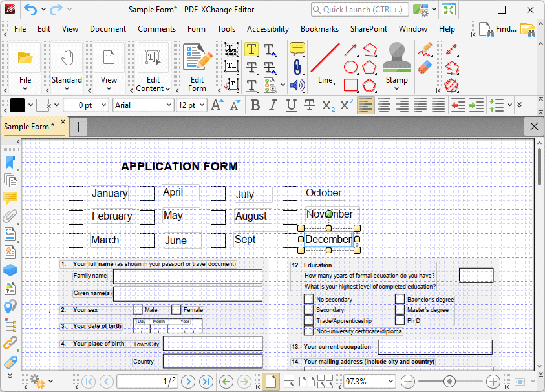Switch to the Sample Form tab
Image resolution: width=545 pixels, height=392 pixels.
click(29, 127)
